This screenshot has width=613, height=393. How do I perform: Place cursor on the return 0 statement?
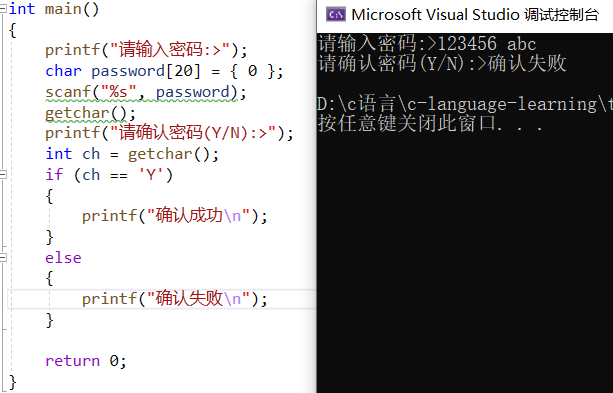point(86,361)
